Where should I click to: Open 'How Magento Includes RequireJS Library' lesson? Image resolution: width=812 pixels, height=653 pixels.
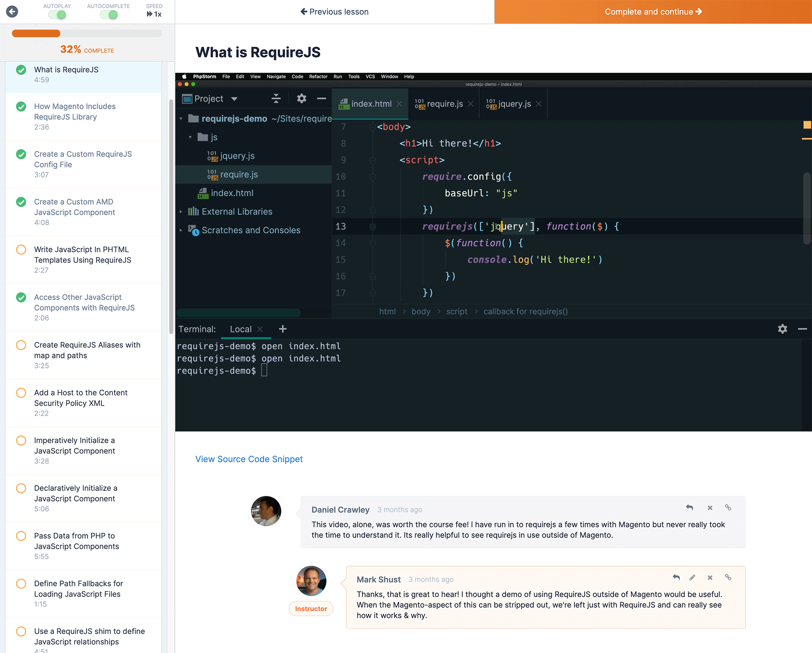point(75,112)
